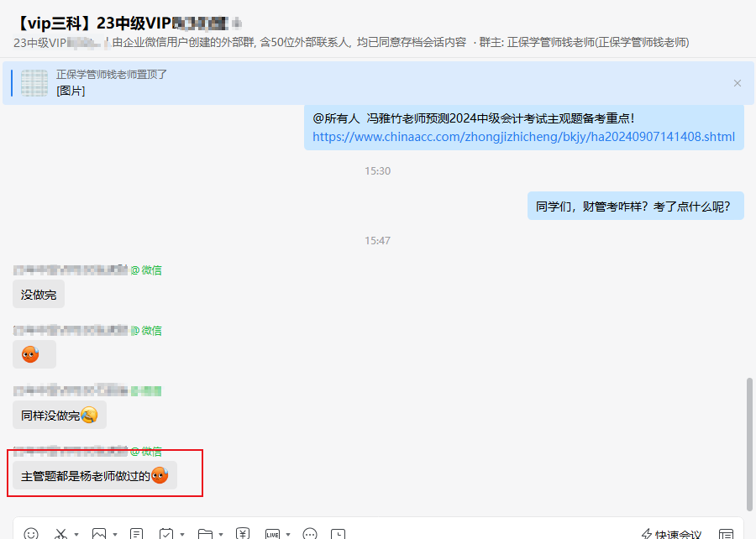Image resolution: width=756 pixels, height=539 pixels.
Task: Expand the file folder options arrow
Action: 221,534
